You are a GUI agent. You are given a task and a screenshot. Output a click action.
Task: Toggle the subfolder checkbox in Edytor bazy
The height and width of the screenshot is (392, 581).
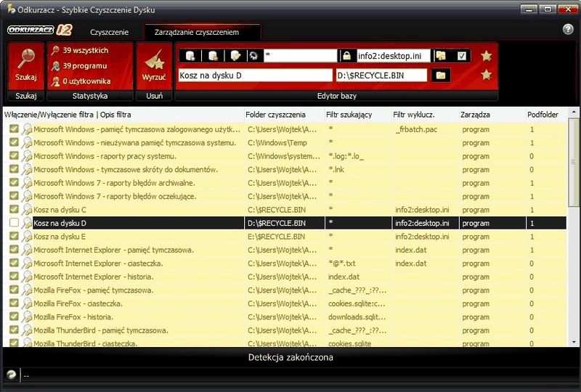click(462, 56)
